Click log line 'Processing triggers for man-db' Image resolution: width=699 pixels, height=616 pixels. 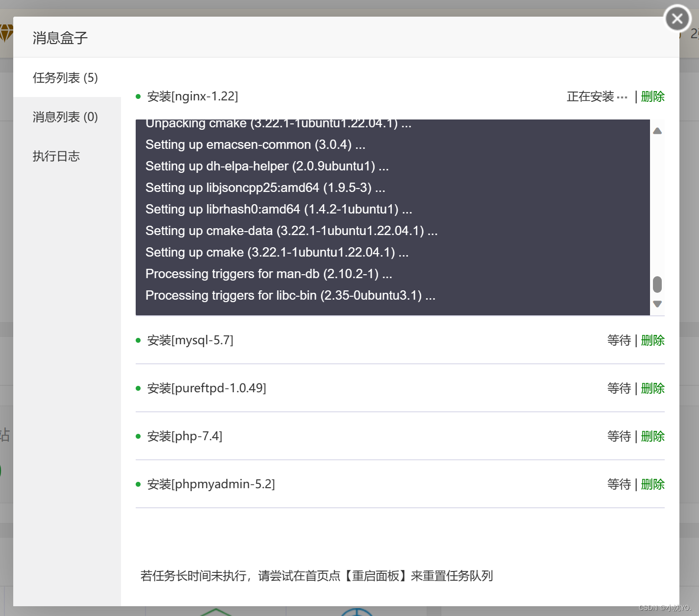(269, 274)
